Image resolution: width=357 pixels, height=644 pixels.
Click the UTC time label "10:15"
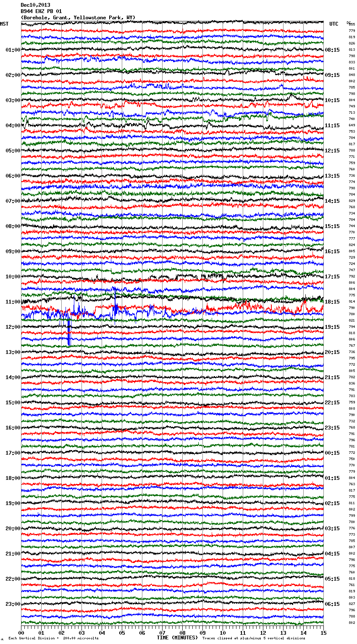pos(332,100)
